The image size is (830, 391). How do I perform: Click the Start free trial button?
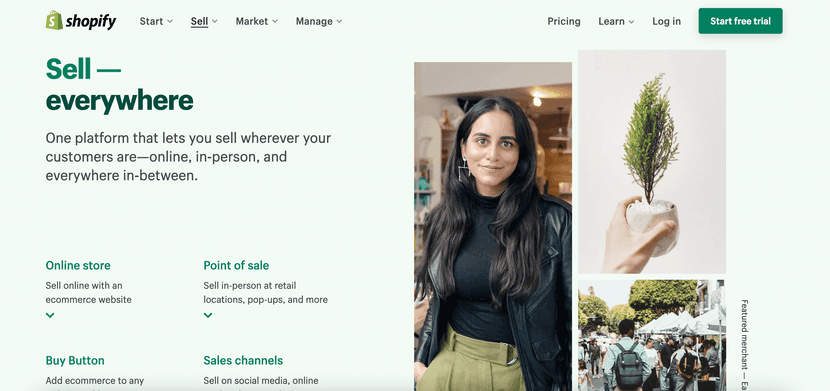[x=740, y=21]
